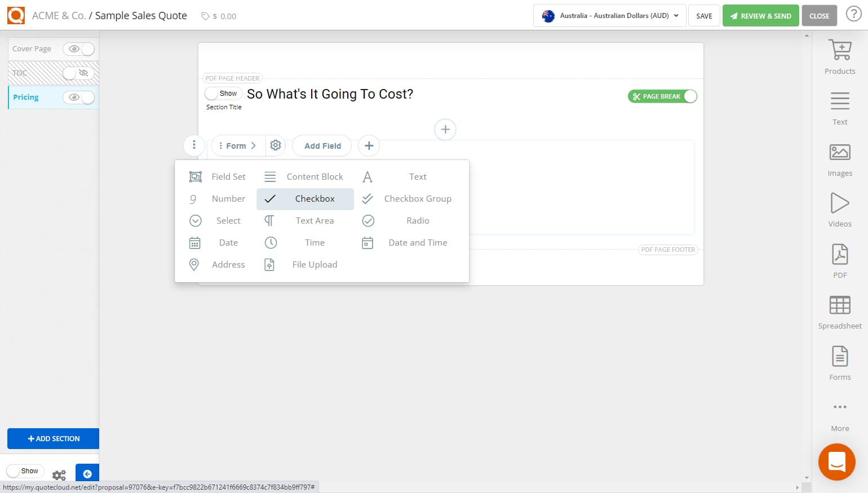Toggle Show for the section title
The image size is (868, 493).
223,93
